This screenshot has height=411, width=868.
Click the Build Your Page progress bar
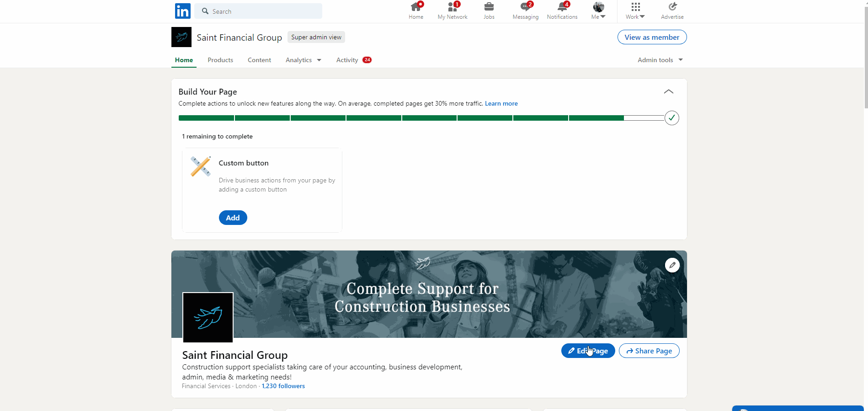coord(421,118)
